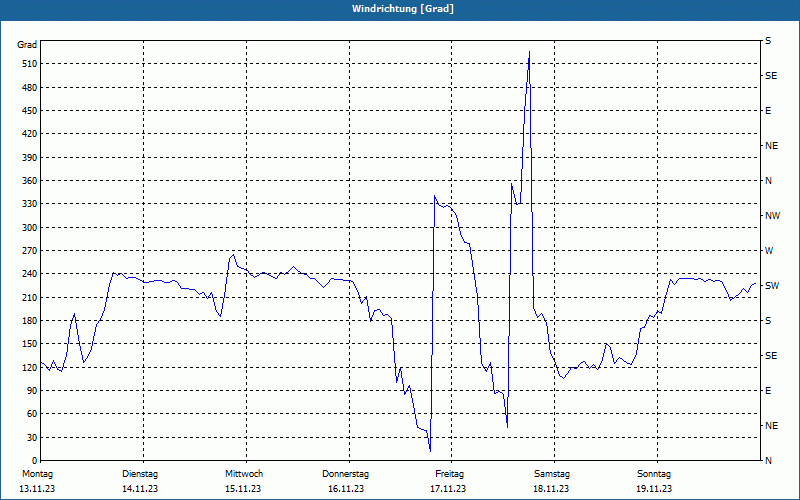This screenshot has height=500, width=800.
Task: Select the 120 degree axis label
Action: click(29, 367)
